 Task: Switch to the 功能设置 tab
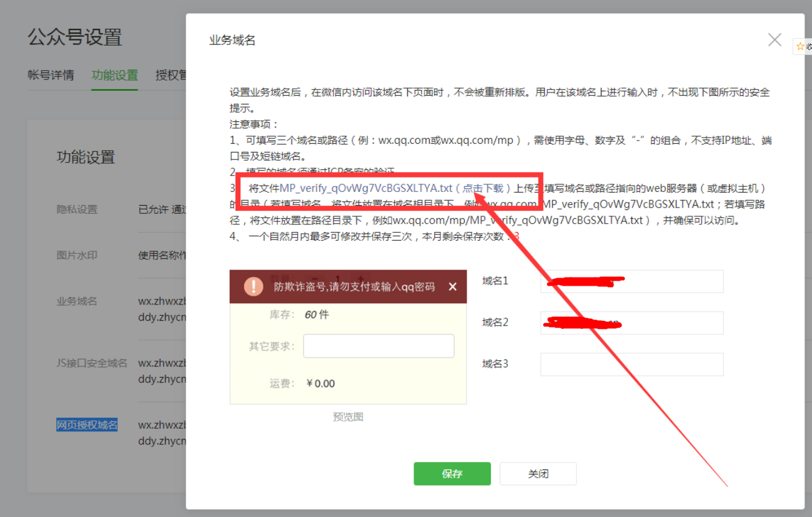click(114, 75)
